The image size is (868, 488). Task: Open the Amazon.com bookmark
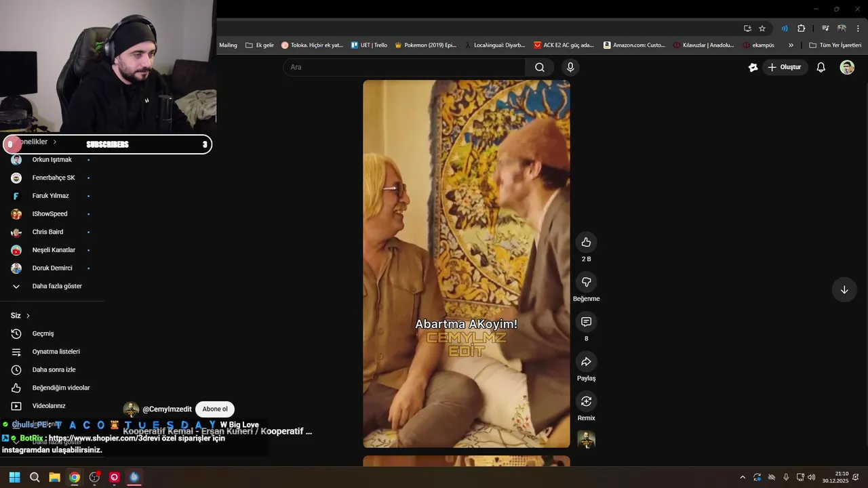(x=634, y=45)
